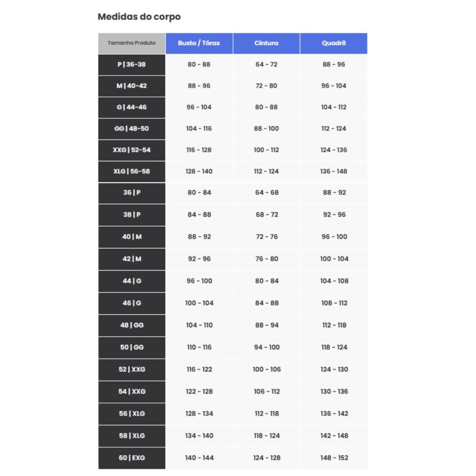The image size is (476, 476).
Task: Select the Cintura column header
Action: (266, 43)
